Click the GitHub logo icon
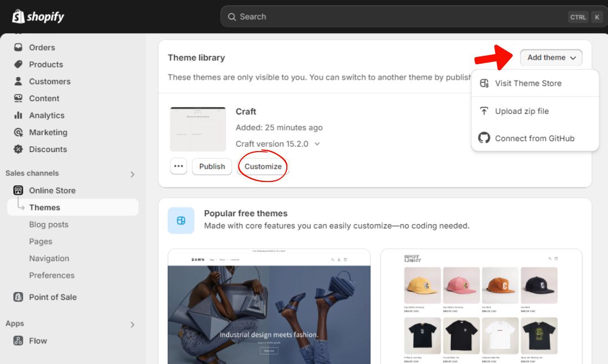 [x=484, y=138]
